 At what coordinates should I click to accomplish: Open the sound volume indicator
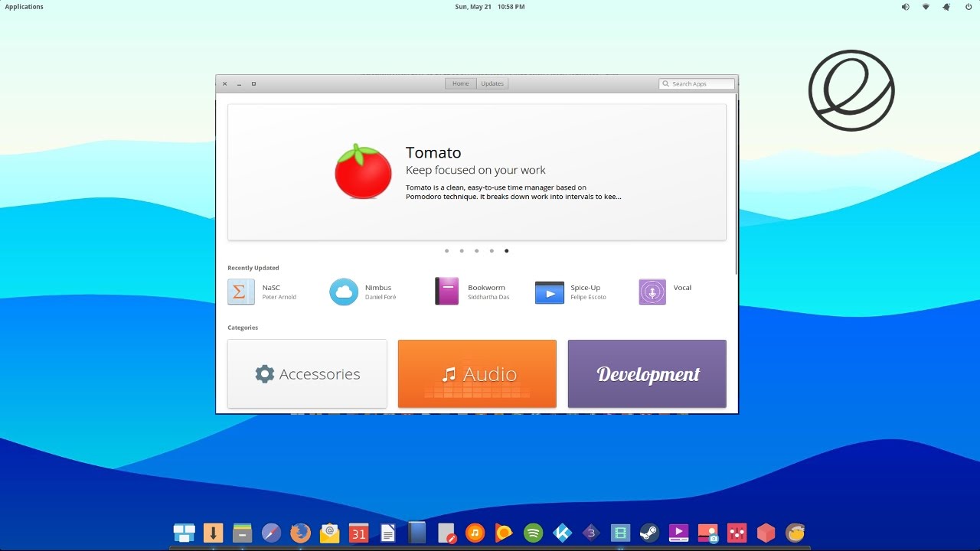click(905, 7)
